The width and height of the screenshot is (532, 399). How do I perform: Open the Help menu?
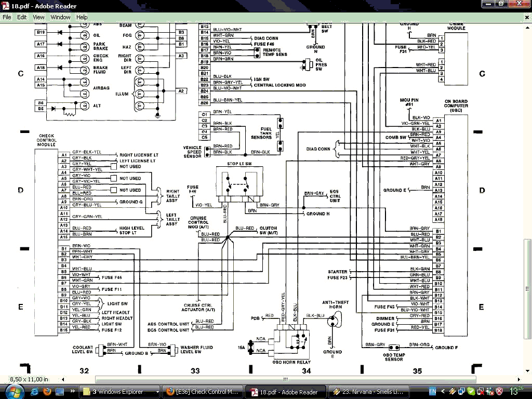coord(82,17)
